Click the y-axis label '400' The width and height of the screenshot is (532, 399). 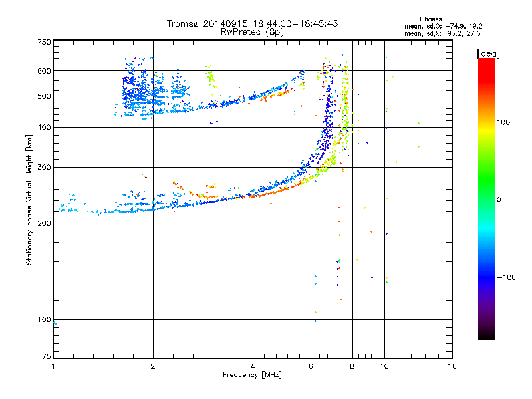click(x=45, y=127)
